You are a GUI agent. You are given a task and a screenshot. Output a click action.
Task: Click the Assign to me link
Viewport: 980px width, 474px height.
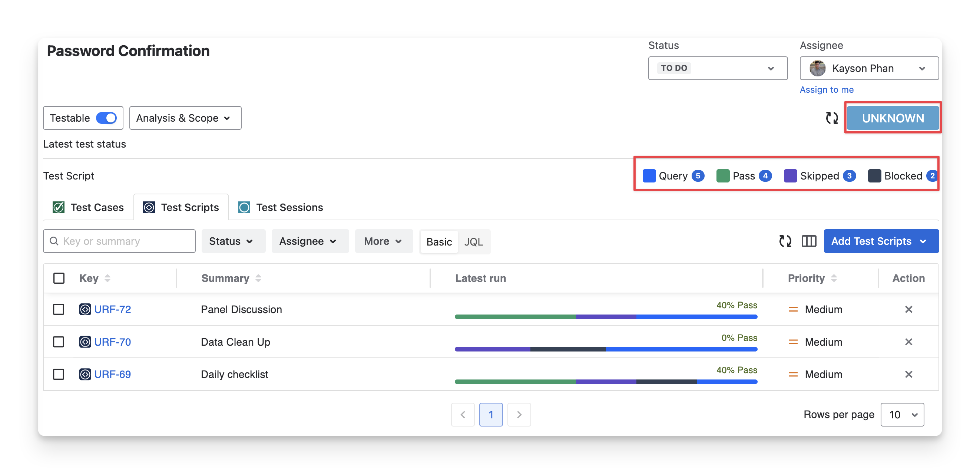tap(826, 89)
